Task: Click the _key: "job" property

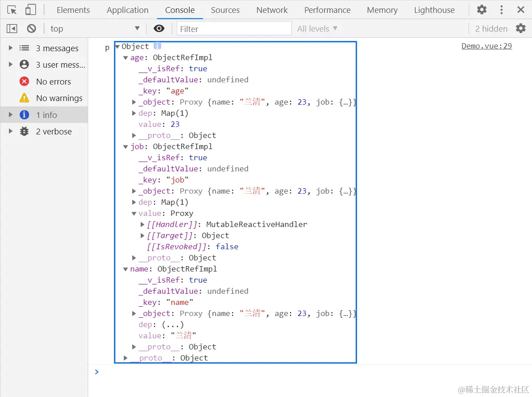Action: pyautogui.click(x=163, y=180)
